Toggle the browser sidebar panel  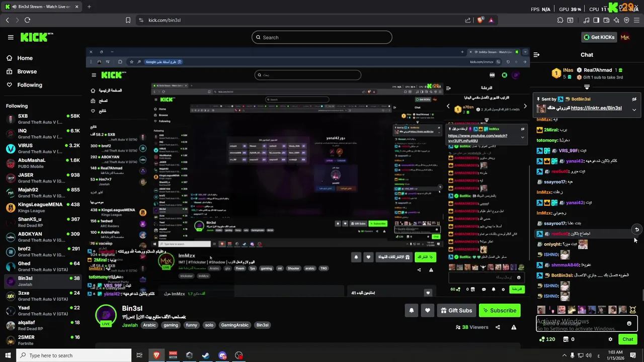click(x=596, y=20)
